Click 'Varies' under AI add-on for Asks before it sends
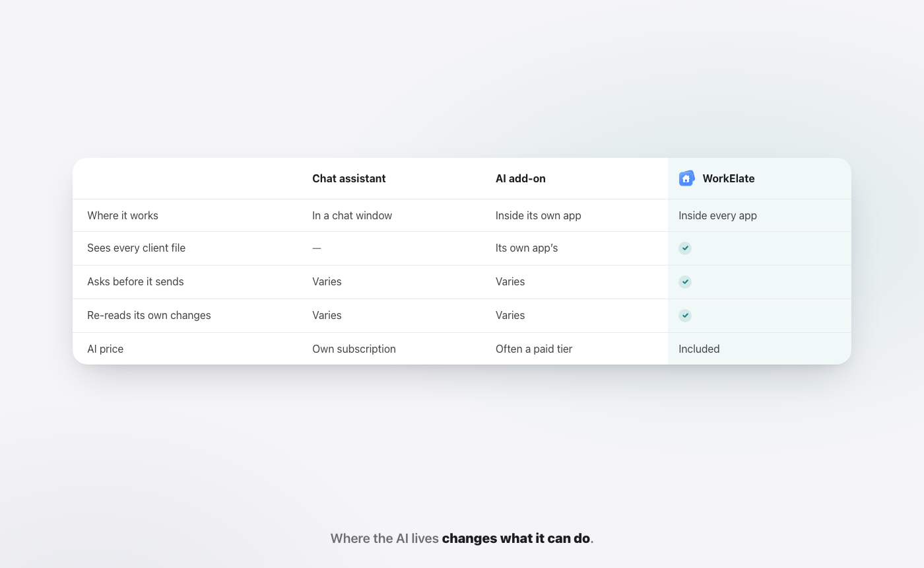 point(510,281)
